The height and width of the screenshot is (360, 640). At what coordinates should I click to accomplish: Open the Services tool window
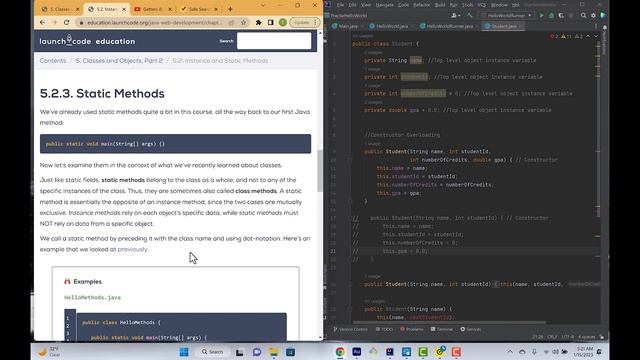coord(471,329)
